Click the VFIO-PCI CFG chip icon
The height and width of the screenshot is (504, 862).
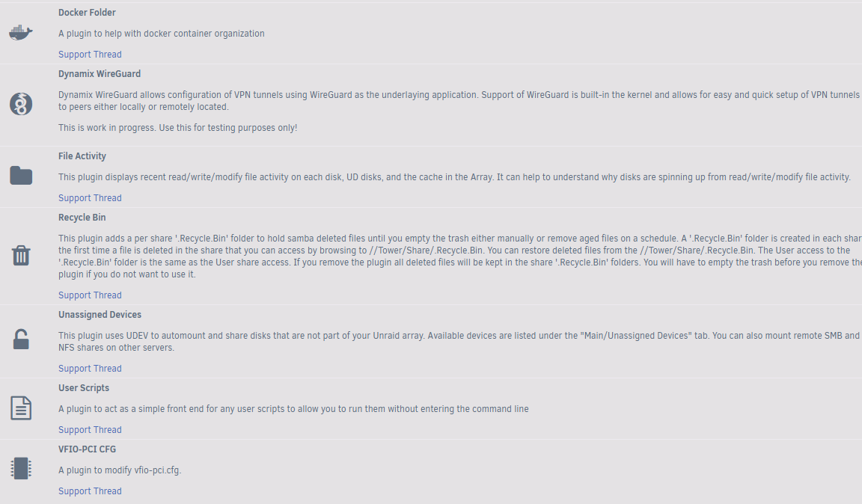(21, 469)
